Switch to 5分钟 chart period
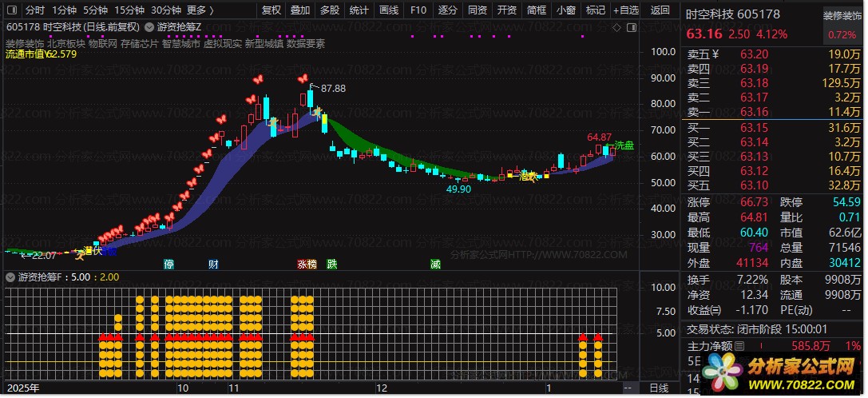The image size is (868, 398). (x=95, y=10)
